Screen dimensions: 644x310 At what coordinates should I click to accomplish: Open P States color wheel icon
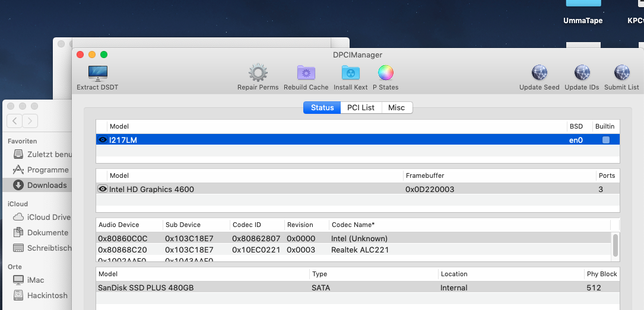click(x=385, y=73)
